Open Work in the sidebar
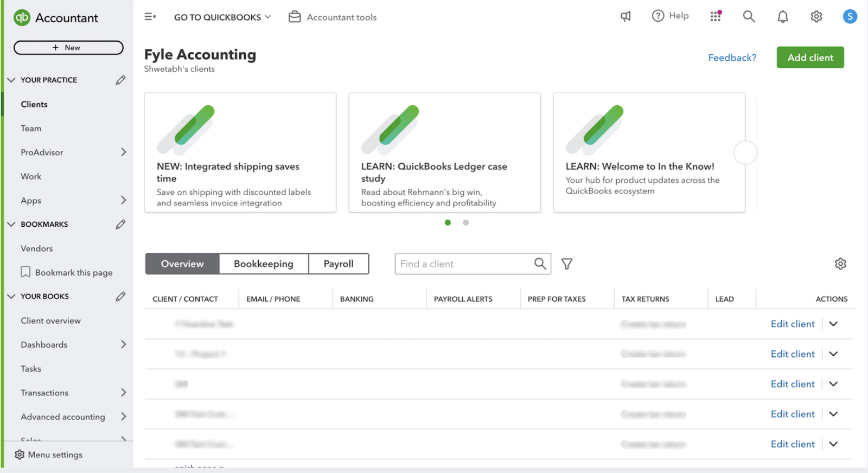Image resolution: width=868 pixels, height=473 pixels. pos(31,176)
